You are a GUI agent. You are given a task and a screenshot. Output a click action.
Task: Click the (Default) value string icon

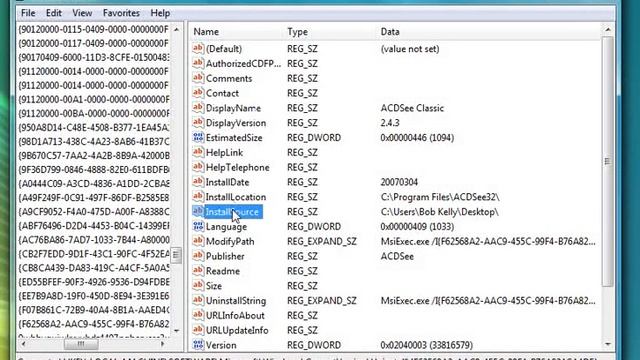198,49
